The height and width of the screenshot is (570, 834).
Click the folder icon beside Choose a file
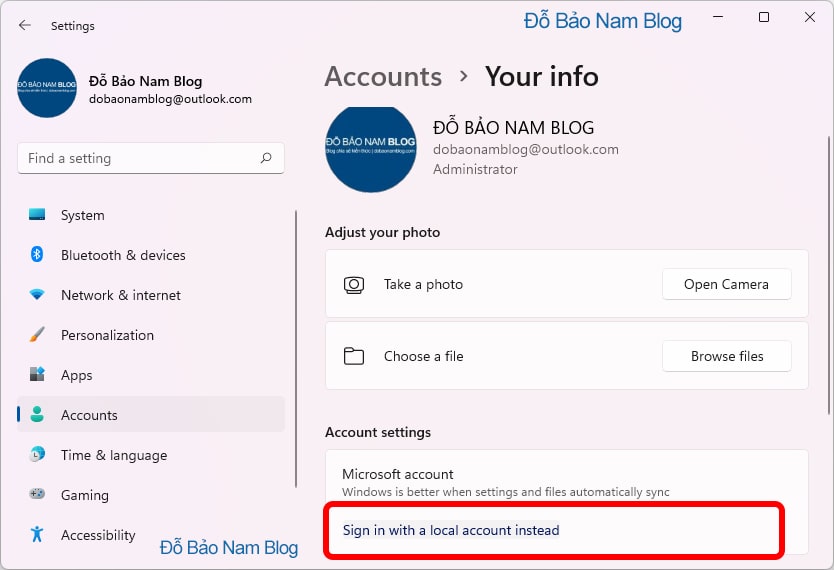(x=354, y=356)
